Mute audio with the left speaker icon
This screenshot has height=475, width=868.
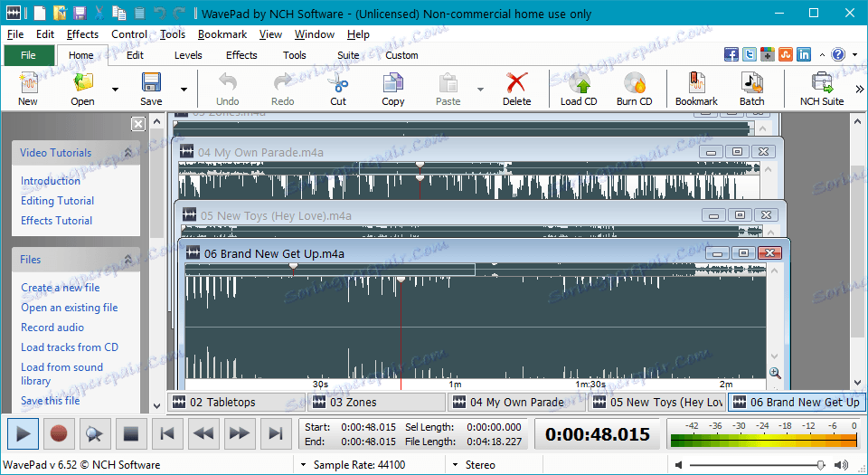click(679, 465)
